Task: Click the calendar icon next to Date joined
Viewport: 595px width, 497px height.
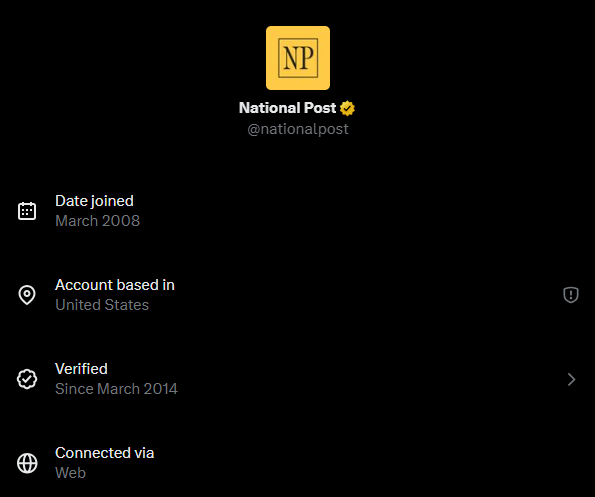Action: (27, 211)
